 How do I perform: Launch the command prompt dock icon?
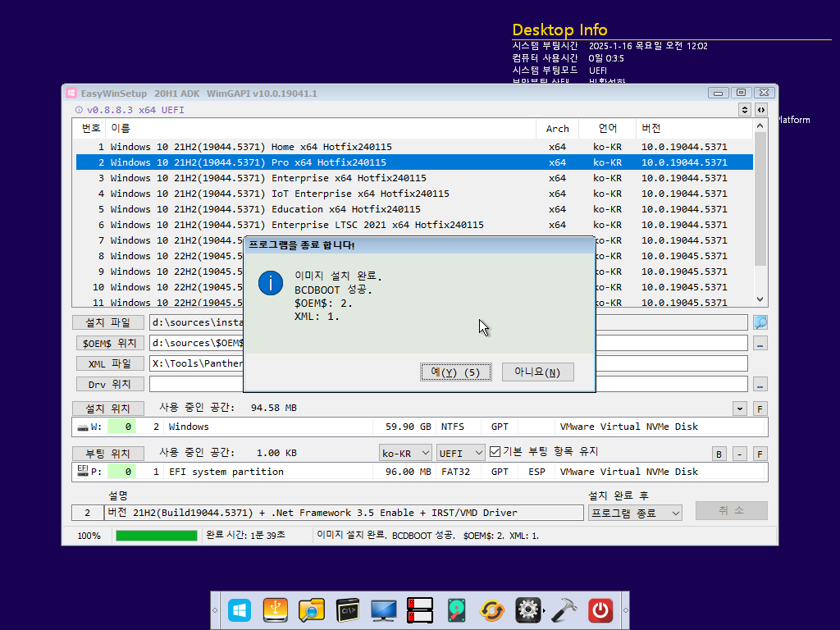tap(348, 610)
